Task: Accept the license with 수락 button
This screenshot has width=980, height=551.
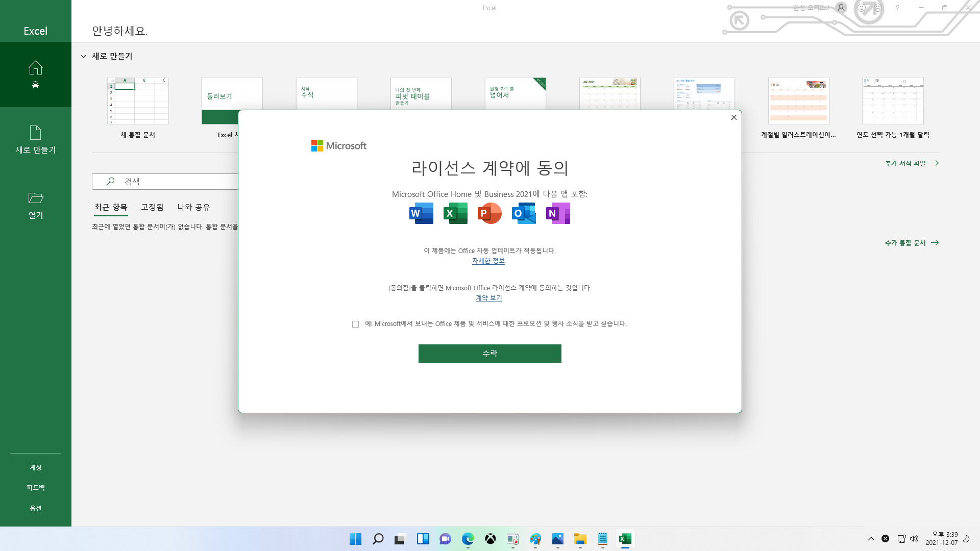Action: [490, 354]
